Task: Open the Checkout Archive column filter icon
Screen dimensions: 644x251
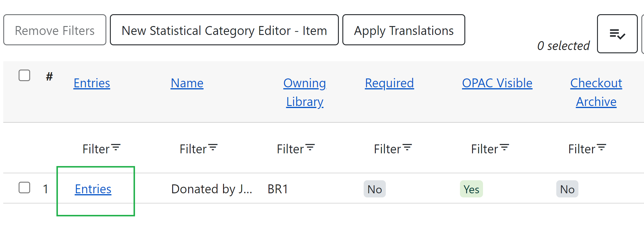Action: click(601, 148)
